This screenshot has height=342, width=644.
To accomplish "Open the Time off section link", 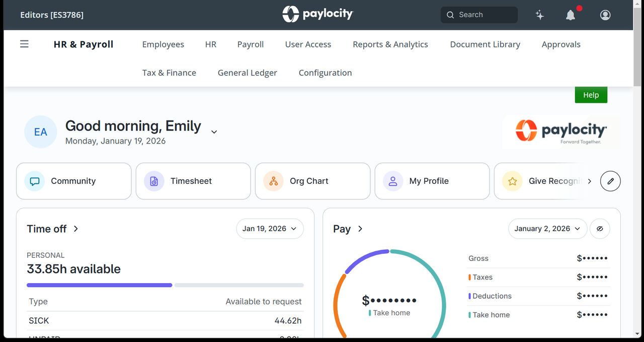I will (53, 229).
